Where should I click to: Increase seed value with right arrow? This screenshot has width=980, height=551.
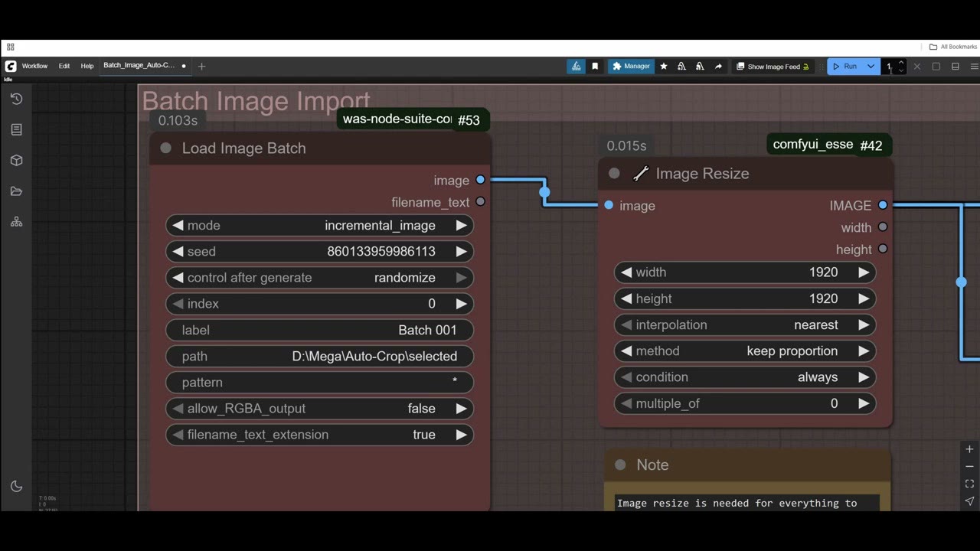[461, 252]
